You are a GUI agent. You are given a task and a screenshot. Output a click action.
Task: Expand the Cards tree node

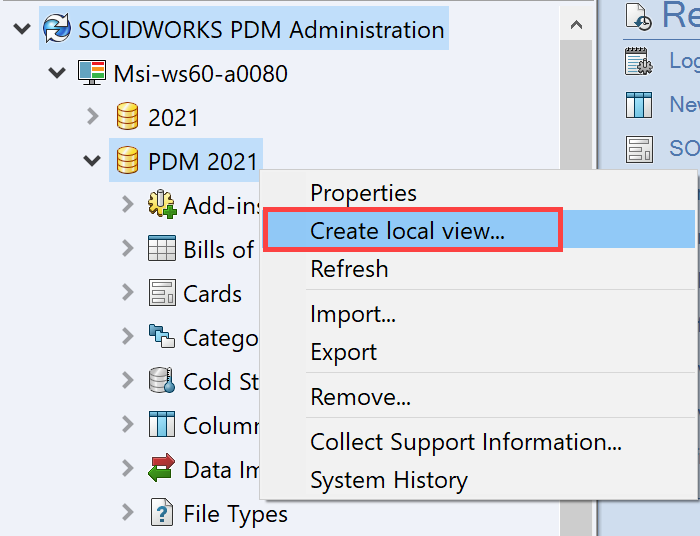128,293
